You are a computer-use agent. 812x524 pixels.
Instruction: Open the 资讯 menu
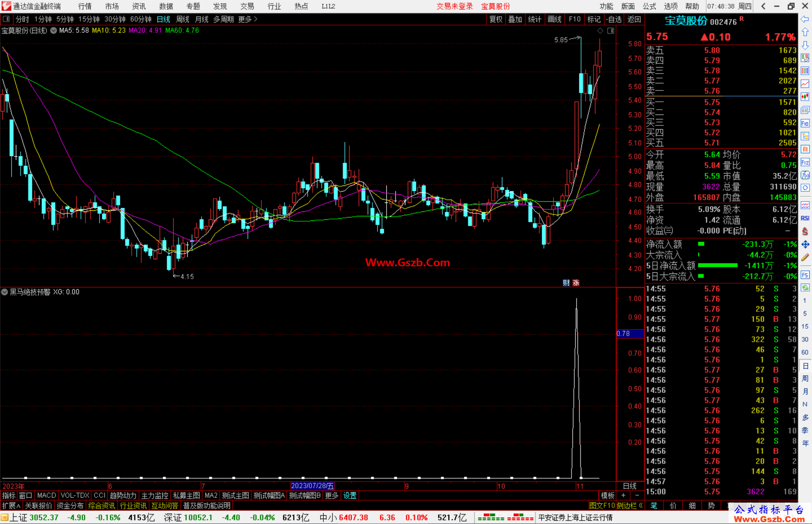tap(139, 6)
